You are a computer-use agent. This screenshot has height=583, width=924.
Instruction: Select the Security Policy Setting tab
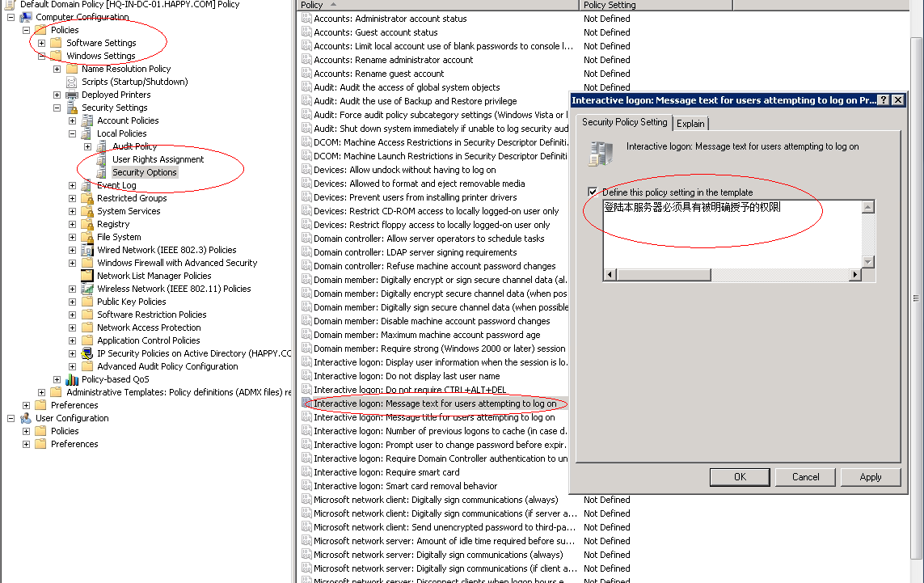pos(624,122)
